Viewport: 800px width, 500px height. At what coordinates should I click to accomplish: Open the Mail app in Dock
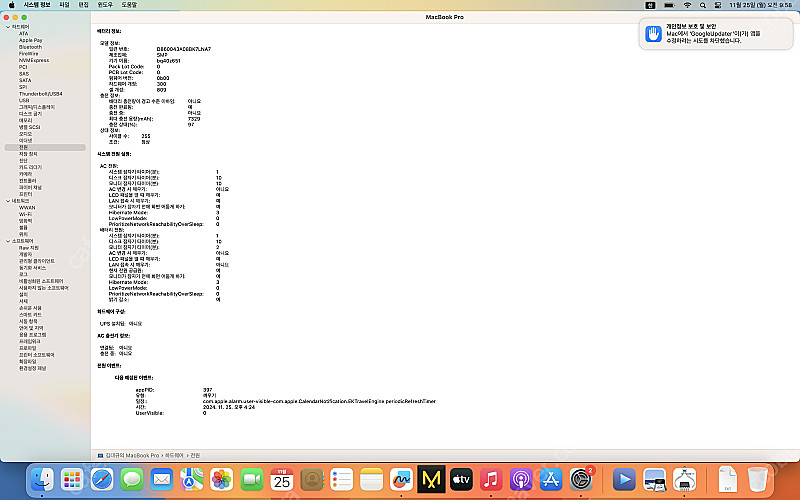click(x=162, y=480)
